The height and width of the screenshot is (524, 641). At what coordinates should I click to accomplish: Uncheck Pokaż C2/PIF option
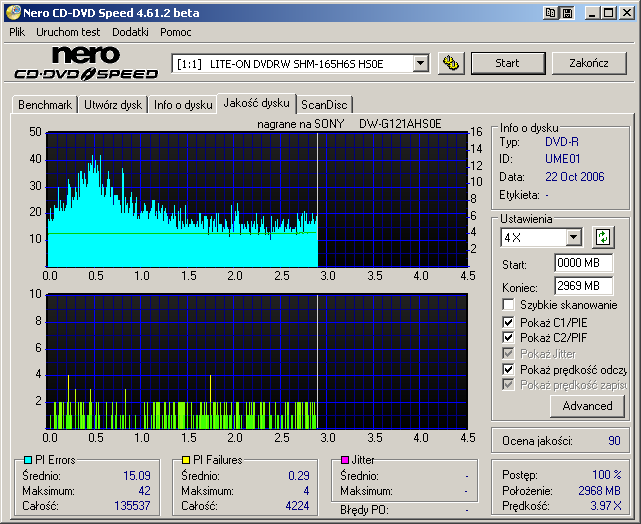[508, 338]
